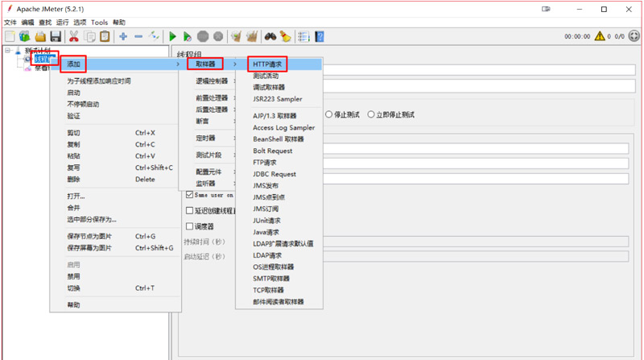The width and height of the screenshot is (644, 360).
Task: Select 为子线程添加响应时间 context entry
Action: point(99,81)
